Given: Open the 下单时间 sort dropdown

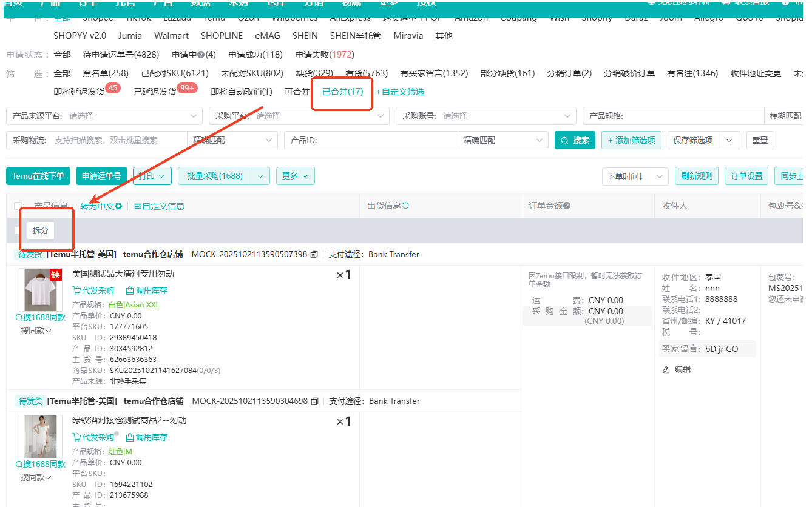Looking at the screenshot, I should tap(635, 176).
